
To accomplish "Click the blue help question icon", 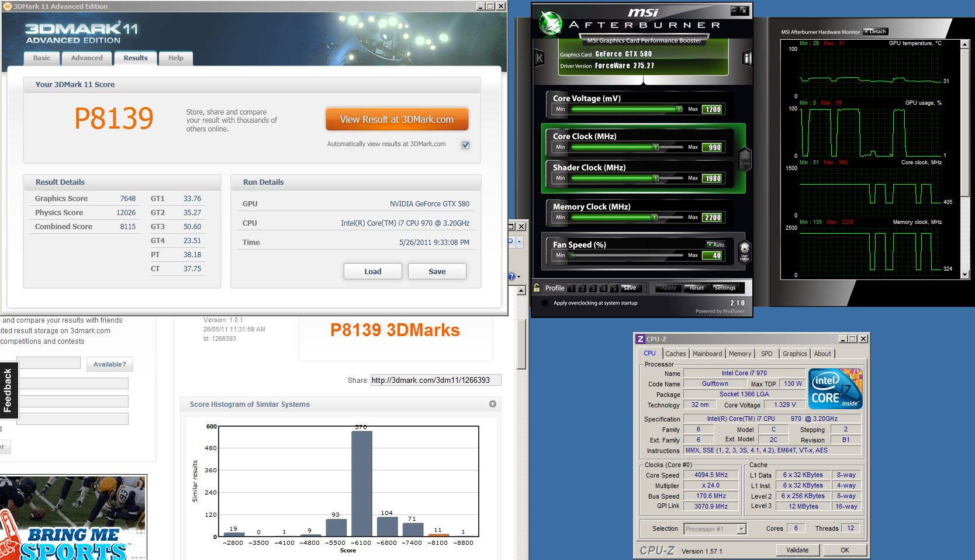I will (x=511, y=276).
